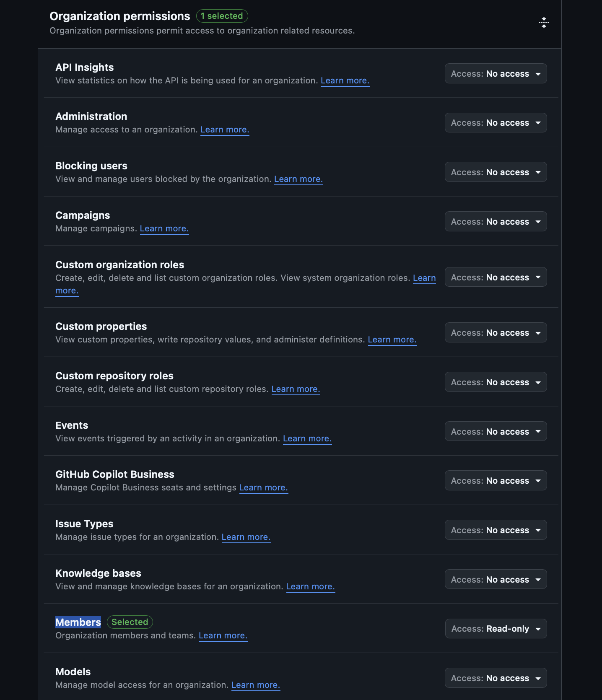The image size is (602, 700).
Task: Click the 'GitHub Copilot Business' title
Action: pos(115,474)
